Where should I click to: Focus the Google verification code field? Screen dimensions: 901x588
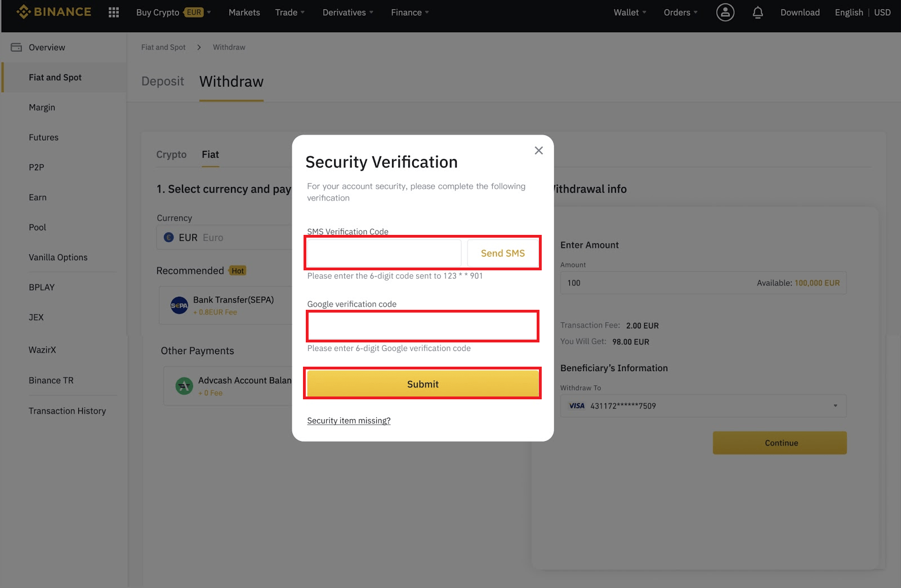[x=423, y=326]
